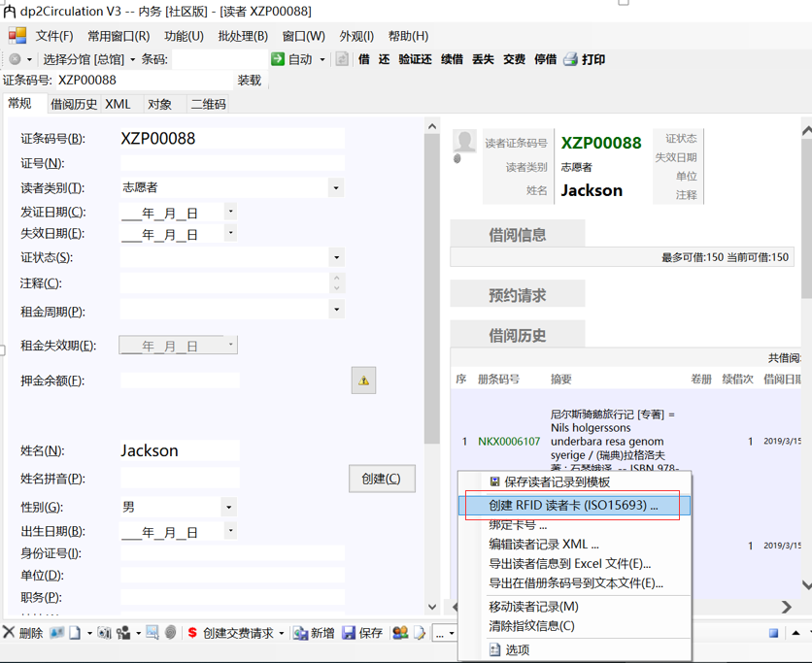812x663 pixels.
Task: Click the printer 打印 icon
Action: coord(571,59)
